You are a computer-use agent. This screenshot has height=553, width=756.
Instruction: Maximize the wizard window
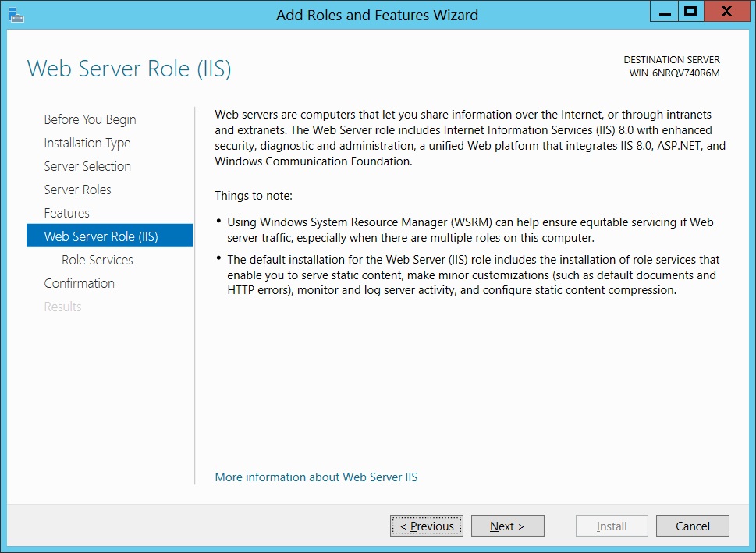tap(691, 11)
